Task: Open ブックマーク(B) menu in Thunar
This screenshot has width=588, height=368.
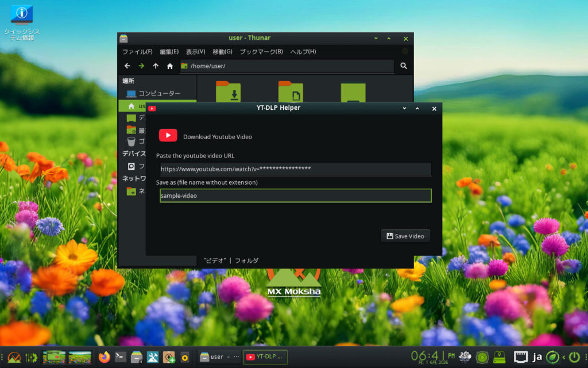Action: pos(261,51)
